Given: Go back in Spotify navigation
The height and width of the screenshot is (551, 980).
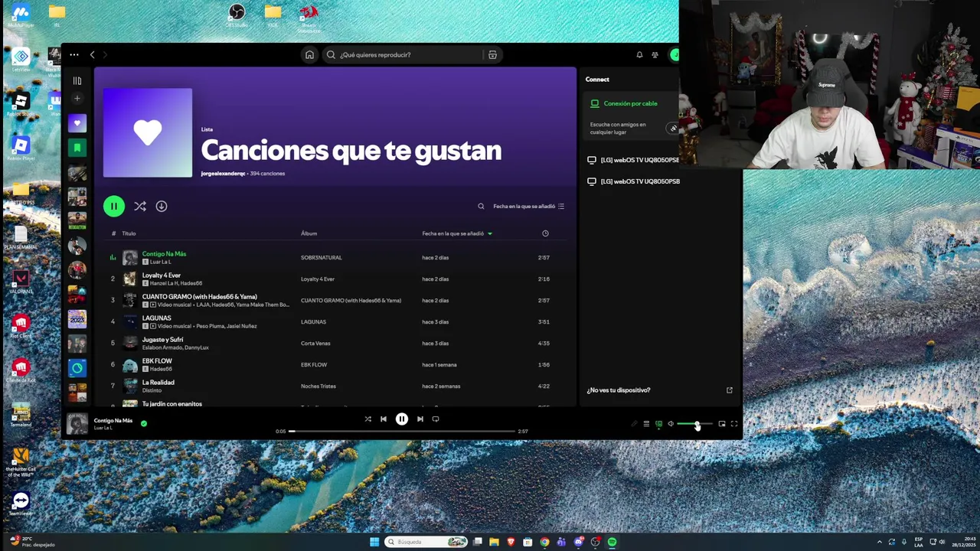Looking at the screenshot, I should pos(92,54).
